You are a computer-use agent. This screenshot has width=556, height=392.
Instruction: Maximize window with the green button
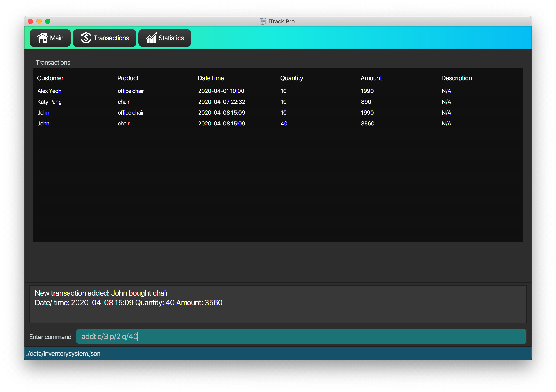tap(48, 21)
